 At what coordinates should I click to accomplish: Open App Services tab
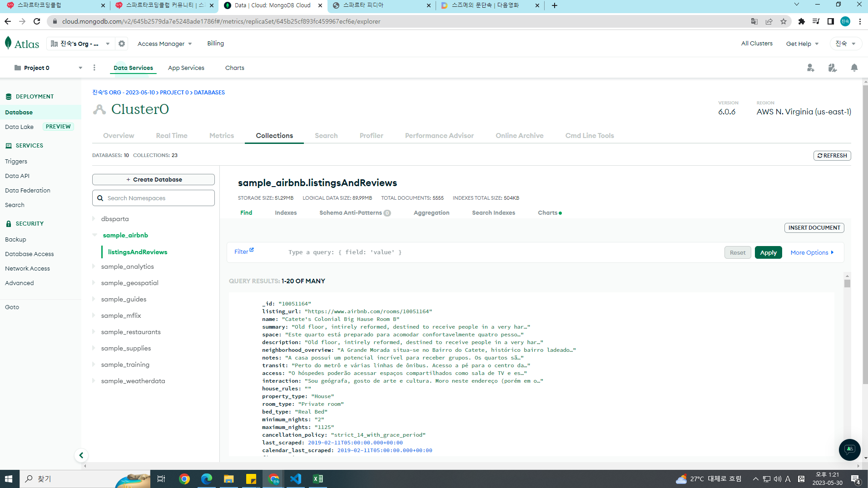[x=186, y=68]
